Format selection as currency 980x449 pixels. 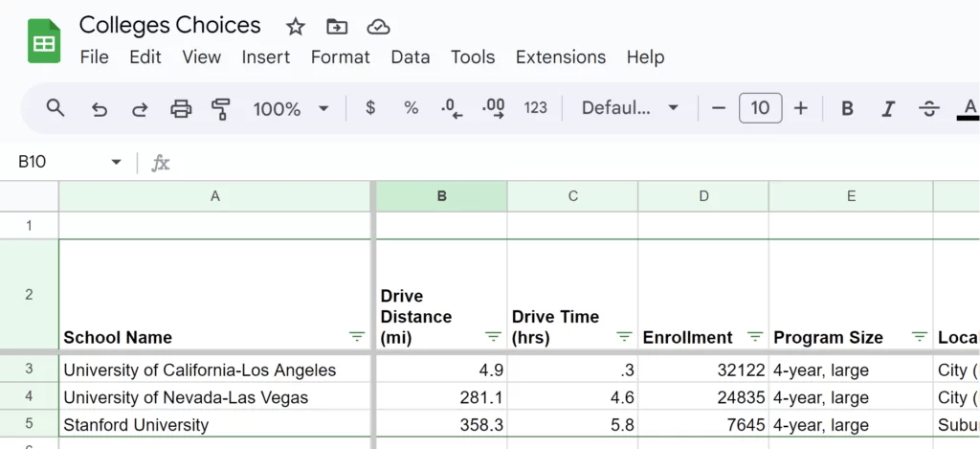tap(370, 108)
